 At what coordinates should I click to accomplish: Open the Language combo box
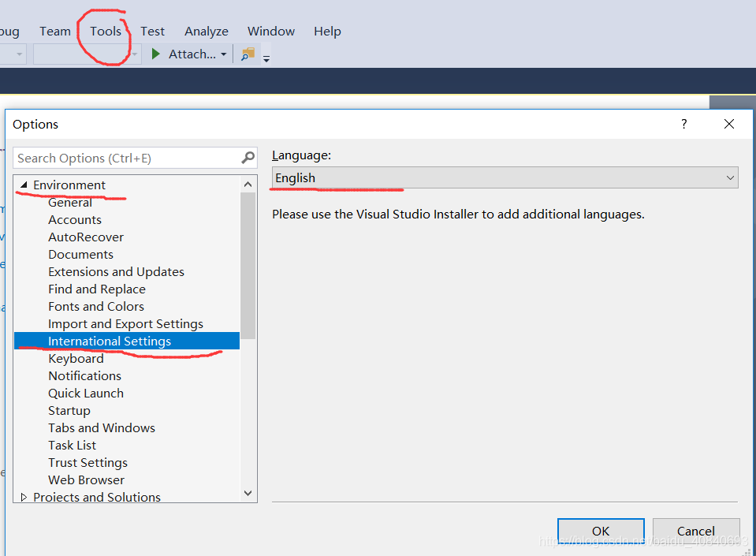[505, 177]
